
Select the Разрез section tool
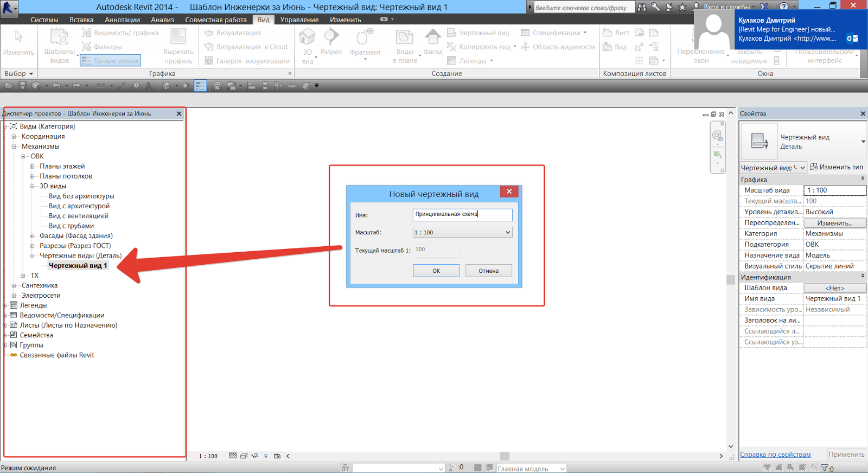click(x=331, y=42)
